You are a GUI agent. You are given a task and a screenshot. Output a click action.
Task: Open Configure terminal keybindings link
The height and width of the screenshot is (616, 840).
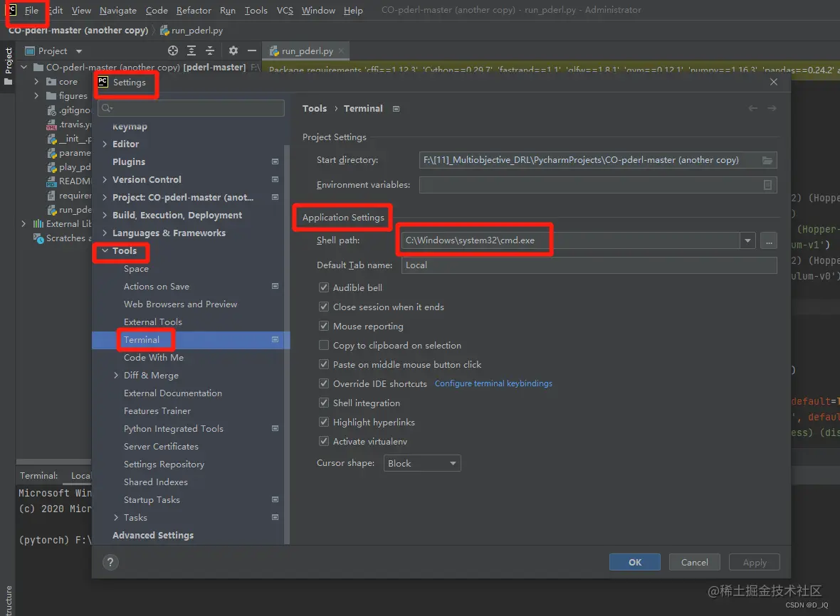click(493, 383)
